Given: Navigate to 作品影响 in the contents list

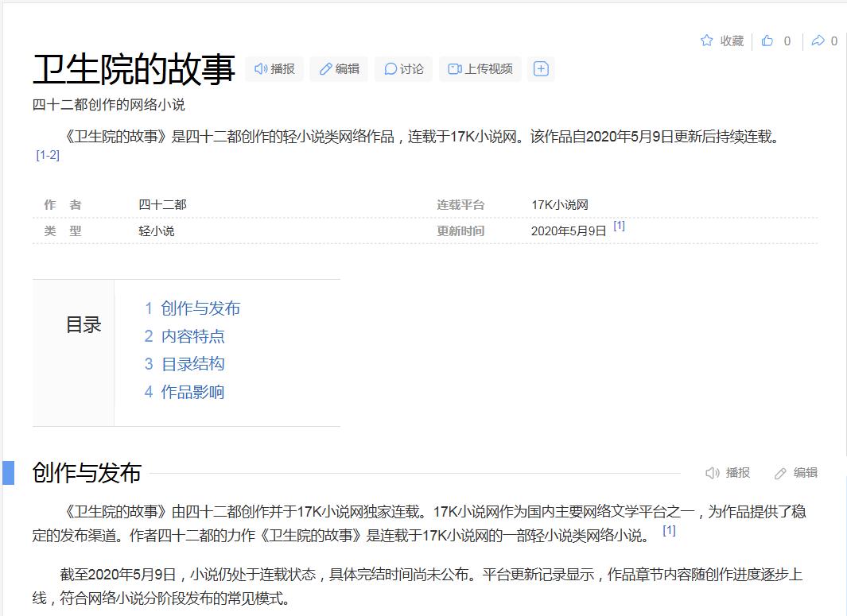Looking at the screenshot, I should (192, 392).
